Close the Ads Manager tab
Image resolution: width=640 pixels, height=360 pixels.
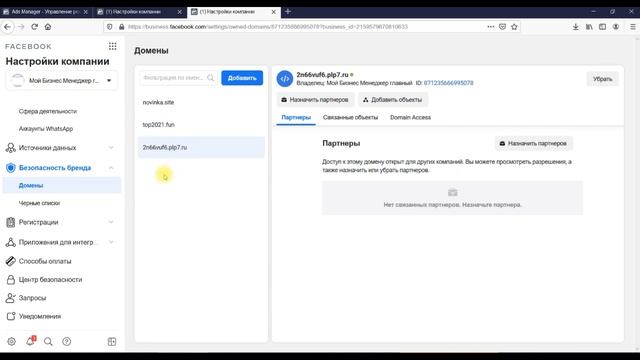point(85,12)
